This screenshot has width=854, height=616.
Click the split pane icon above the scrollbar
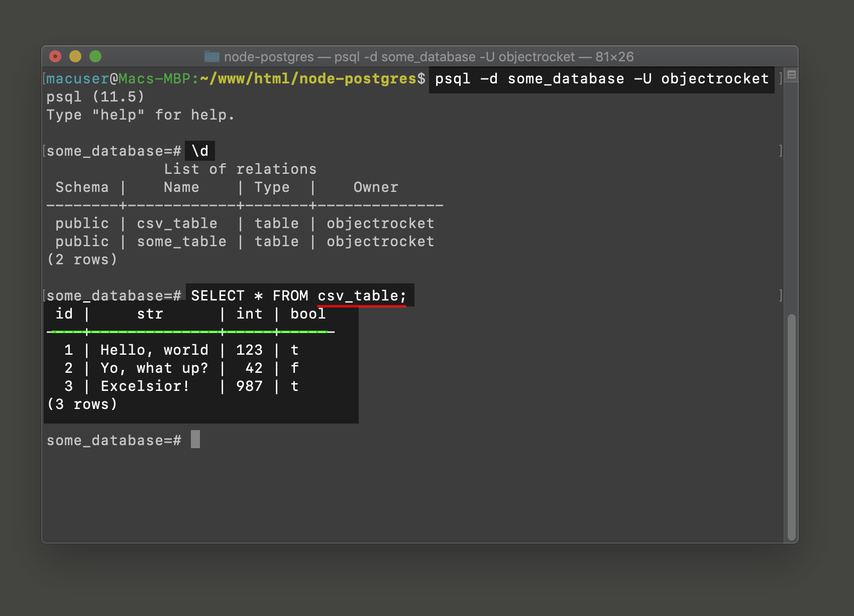[x=792, y=75]
